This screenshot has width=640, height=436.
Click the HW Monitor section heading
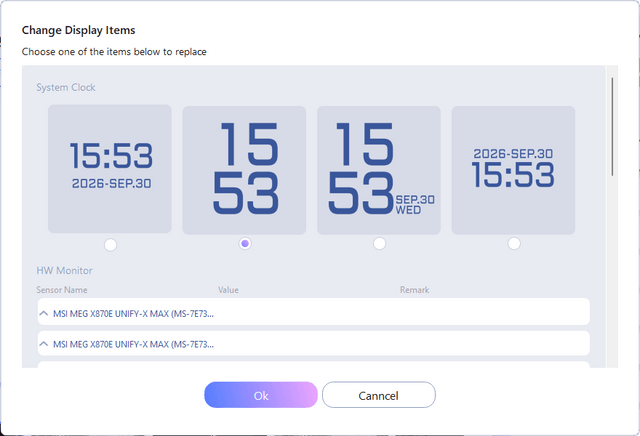click(64, 271)
